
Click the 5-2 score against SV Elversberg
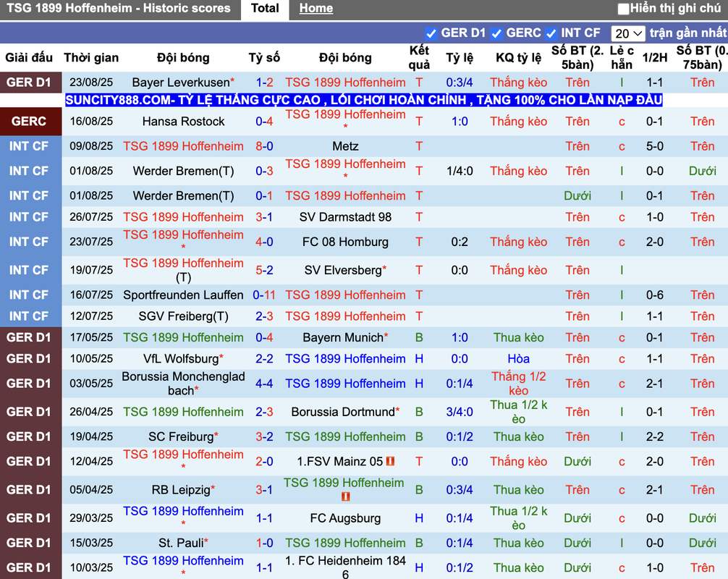264,270
